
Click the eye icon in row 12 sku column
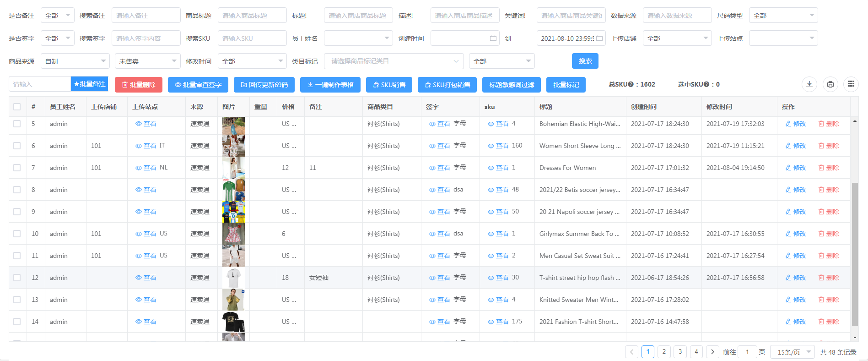tap(491, 278)
